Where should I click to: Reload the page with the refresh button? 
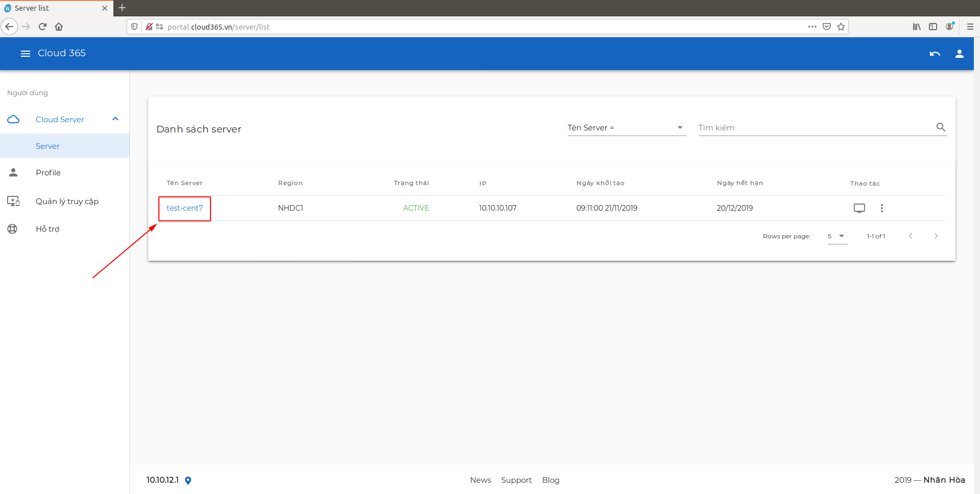43,27
